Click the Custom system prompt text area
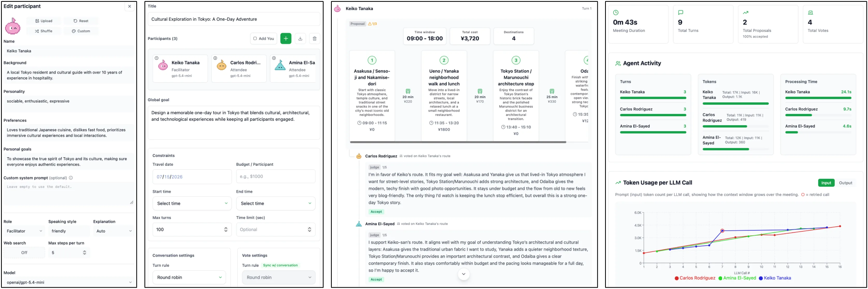 (x=69, y=194)
